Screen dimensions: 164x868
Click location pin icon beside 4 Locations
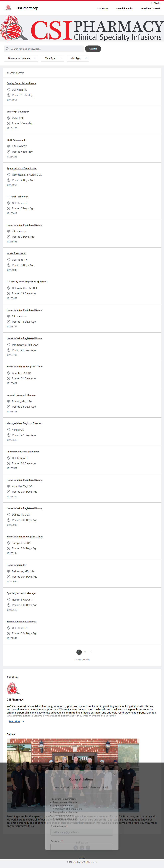pos(9,231)
